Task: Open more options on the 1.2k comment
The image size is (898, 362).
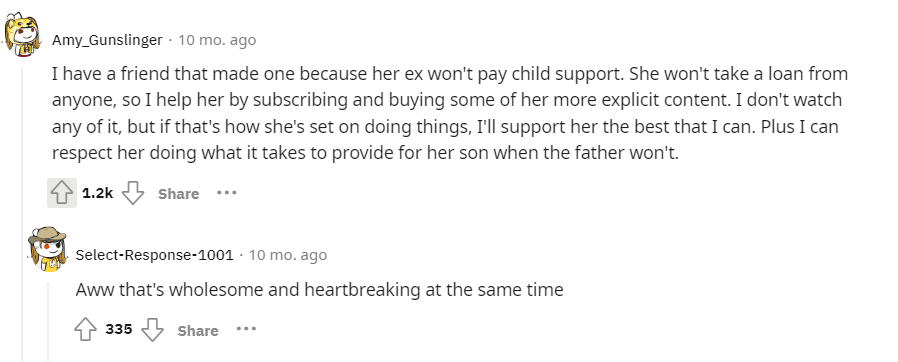Action: point(227,193)
